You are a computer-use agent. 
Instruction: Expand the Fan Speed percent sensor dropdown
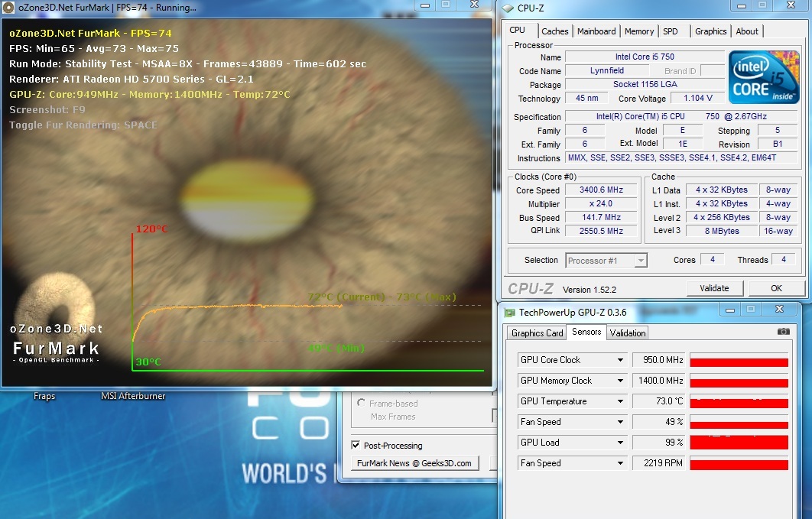[x=620, y=422]
